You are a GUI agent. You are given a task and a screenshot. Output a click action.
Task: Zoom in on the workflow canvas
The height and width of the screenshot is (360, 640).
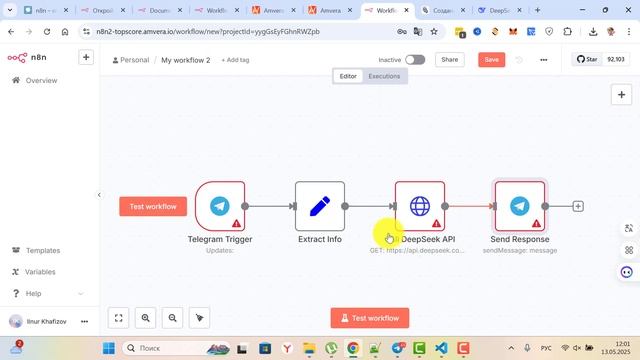(145, 318)
